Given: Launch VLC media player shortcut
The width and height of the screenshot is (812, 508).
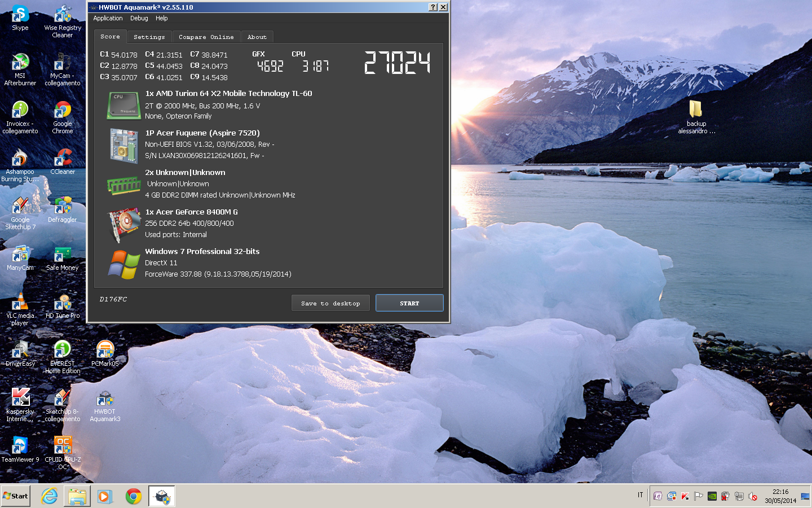Looking at the screenshot, I should pyautogui.click(x=20, y=309).
